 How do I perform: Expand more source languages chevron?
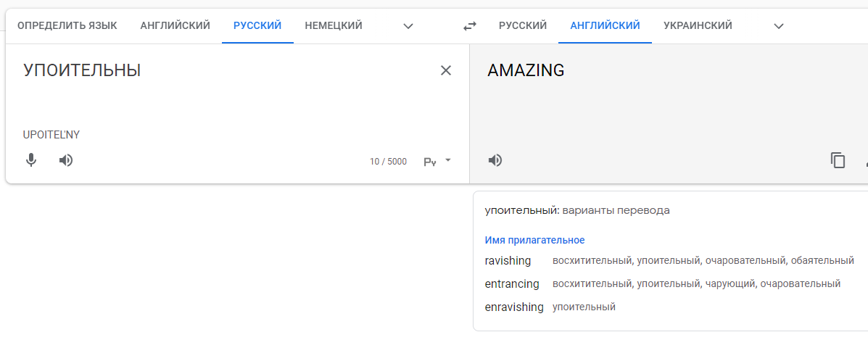[x=408, y=26]
